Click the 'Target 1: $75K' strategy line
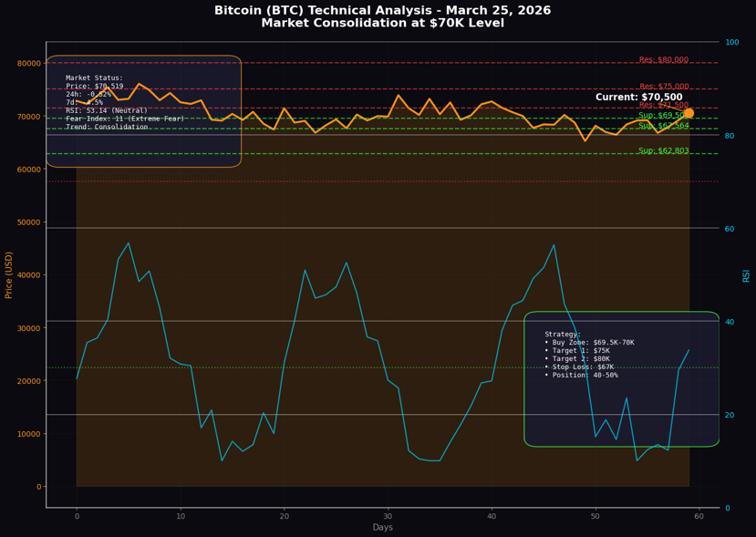The height and width of the screenshot is (537, 756). click(577, 350)
